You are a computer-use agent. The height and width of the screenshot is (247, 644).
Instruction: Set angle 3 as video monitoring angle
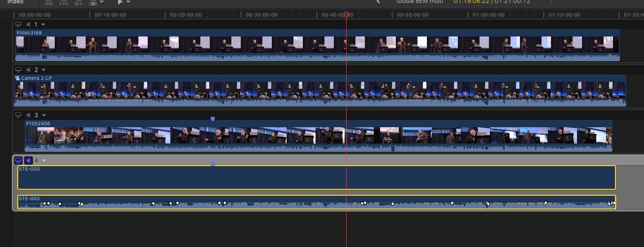(19, 115)
